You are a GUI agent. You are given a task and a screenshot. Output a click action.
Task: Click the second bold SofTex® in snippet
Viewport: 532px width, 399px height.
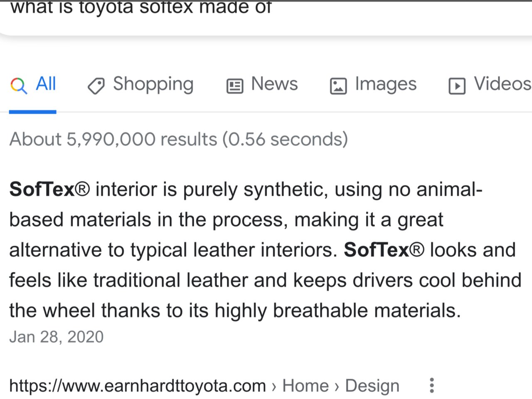point(384,250)
